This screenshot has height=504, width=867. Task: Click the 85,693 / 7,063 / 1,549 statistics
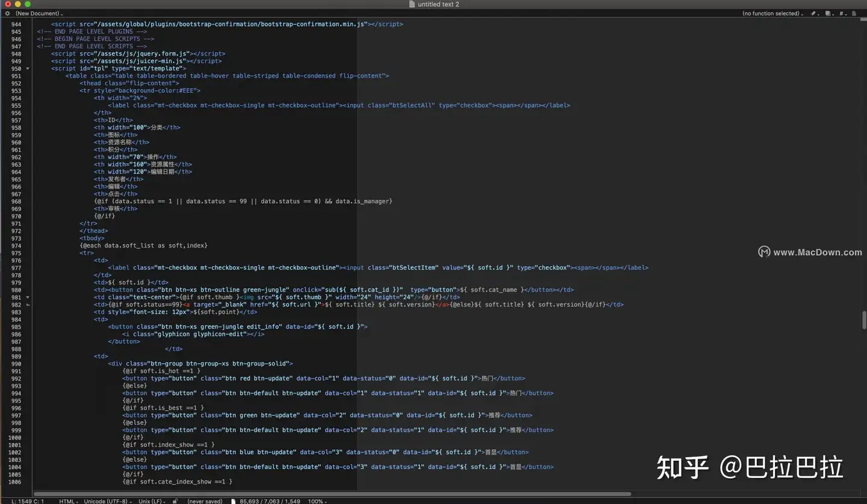pos(270,501)
